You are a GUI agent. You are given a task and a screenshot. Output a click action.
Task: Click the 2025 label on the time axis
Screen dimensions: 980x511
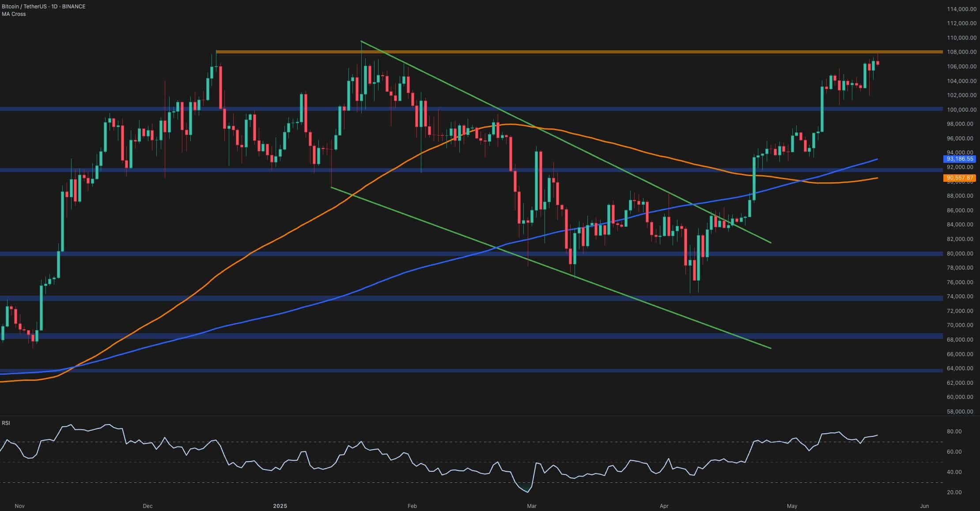(280, 506)
